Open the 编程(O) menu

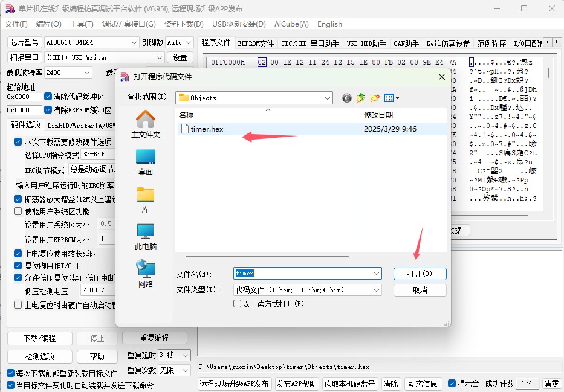49,24
